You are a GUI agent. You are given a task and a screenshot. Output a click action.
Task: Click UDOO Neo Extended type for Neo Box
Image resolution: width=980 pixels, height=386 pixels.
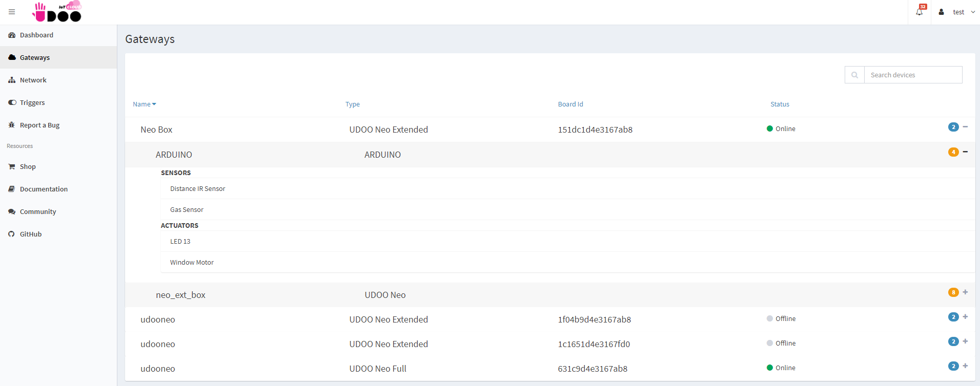point(389,130)
